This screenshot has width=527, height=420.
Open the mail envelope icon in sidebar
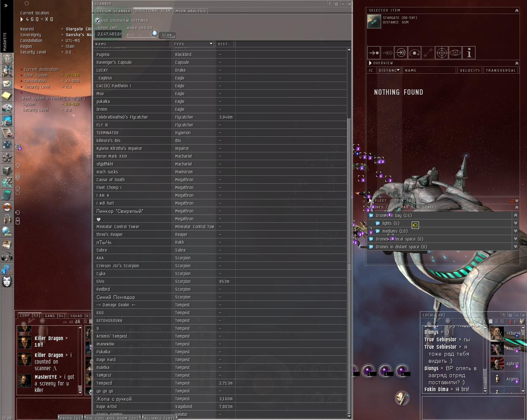7,84
